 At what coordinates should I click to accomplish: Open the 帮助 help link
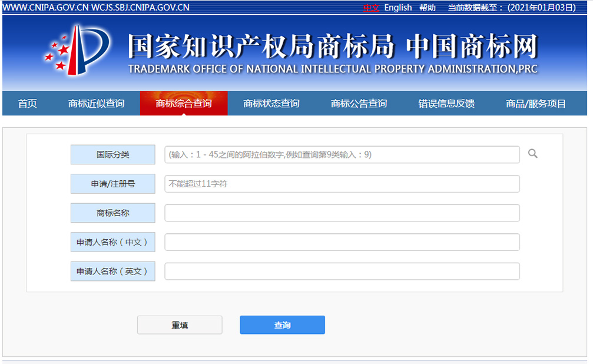(426, 8)
